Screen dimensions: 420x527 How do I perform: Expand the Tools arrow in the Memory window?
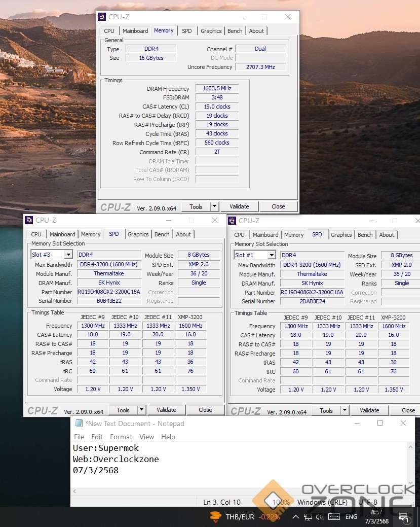(215, 206)
